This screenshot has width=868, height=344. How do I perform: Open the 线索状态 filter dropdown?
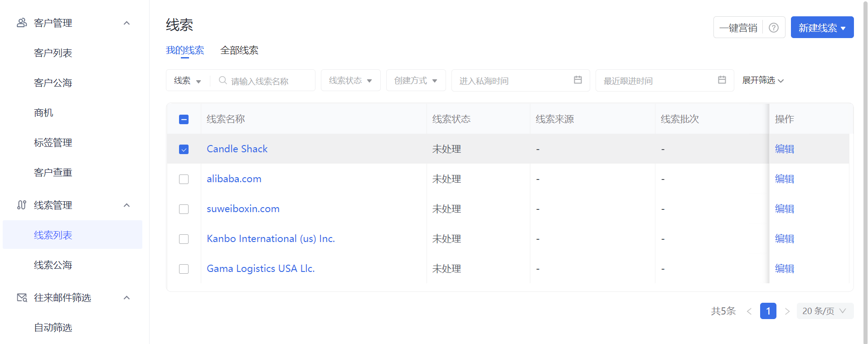pos(350,80)
